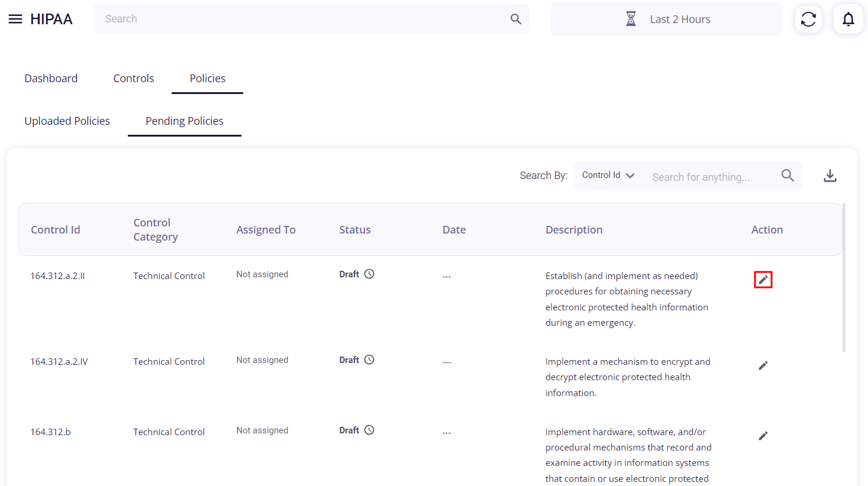Viewport: 868px width, 486px height.
Task: Click the Control Id column header
Action: pyautogui.click(x=56, y=229)
